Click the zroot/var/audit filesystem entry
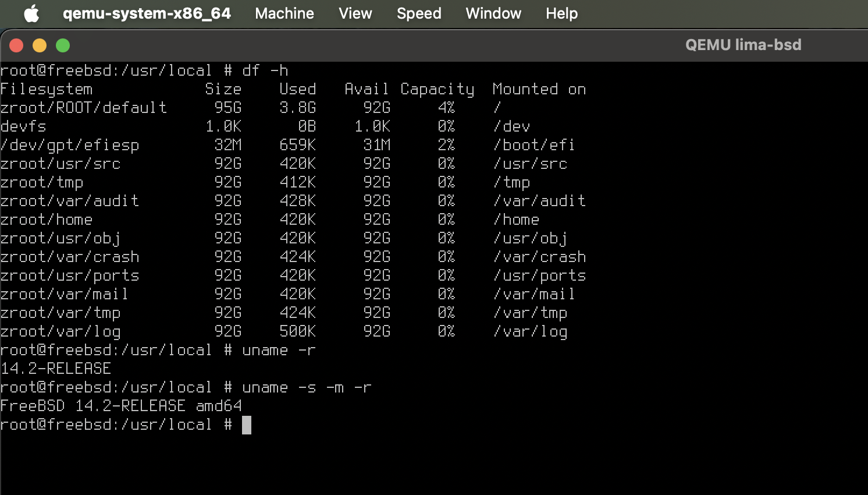Screen dimensions: 868x495 (x=70, y=201)
